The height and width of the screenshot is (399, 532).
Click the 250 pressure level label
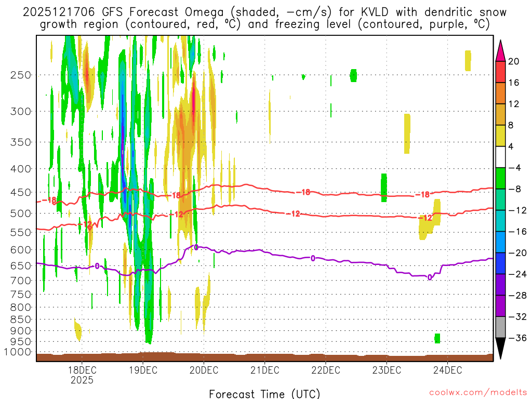click(21, 75)
